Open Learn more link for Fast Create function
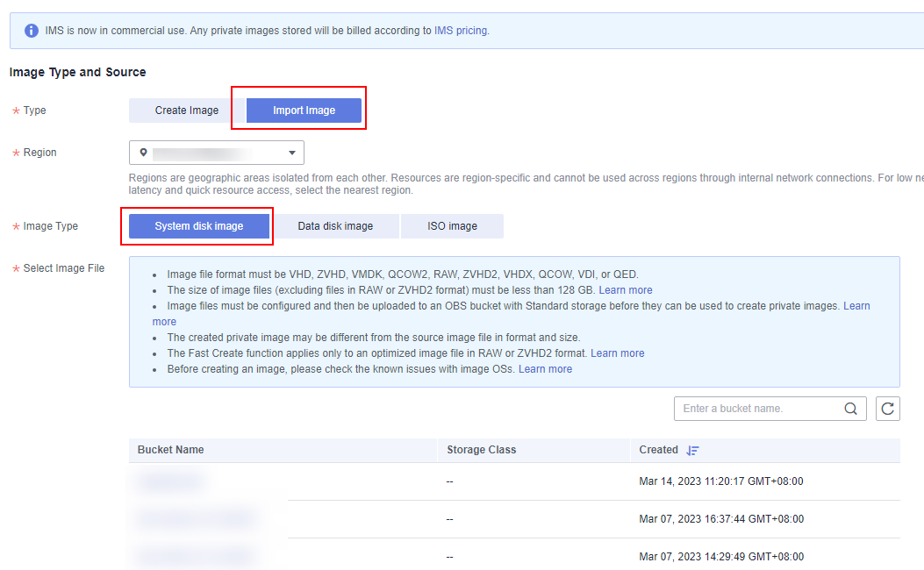Viewport: 924px width, 570px height. [617, 353]
